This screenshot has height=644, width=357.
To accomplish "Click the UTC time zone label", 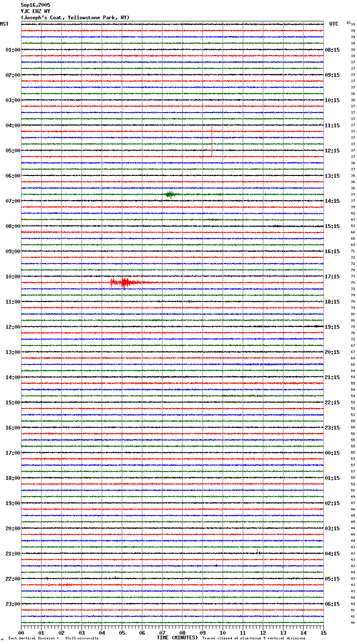I will [334, 24].
